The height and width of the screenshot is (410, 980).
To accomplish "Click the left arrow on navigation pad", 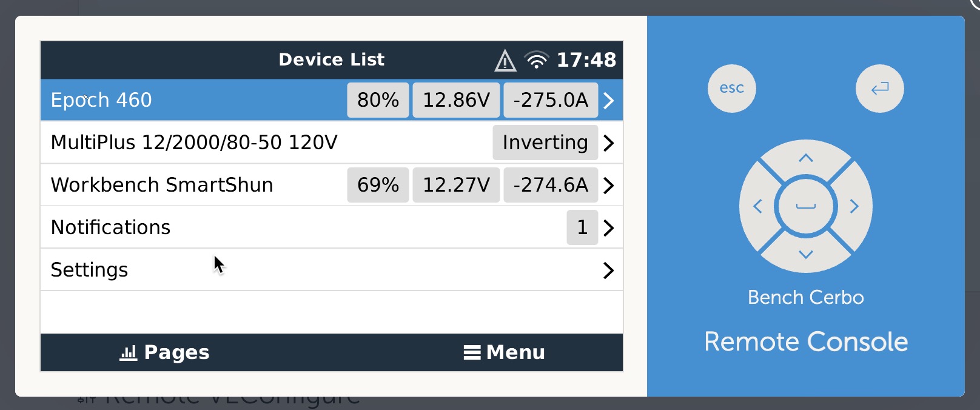I will click(757, 206).
